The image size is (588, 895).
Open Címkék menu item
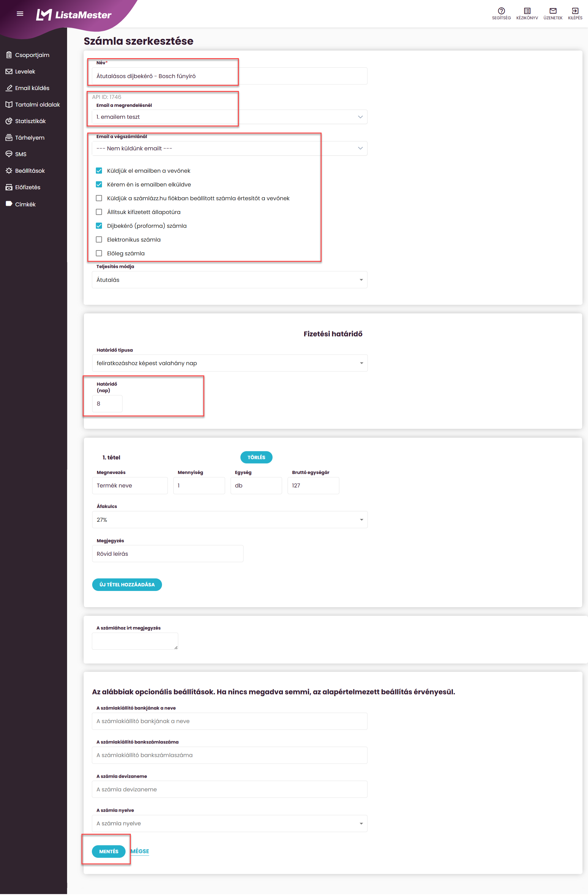coord(25,204)
